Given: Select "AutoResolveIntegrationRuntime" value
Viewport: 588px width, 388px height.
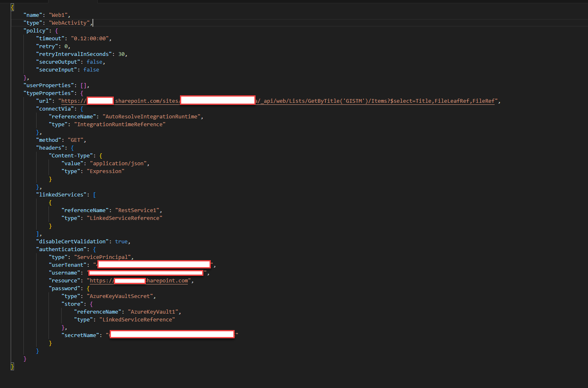Looking at the screenshot, I should coord(151,117).
